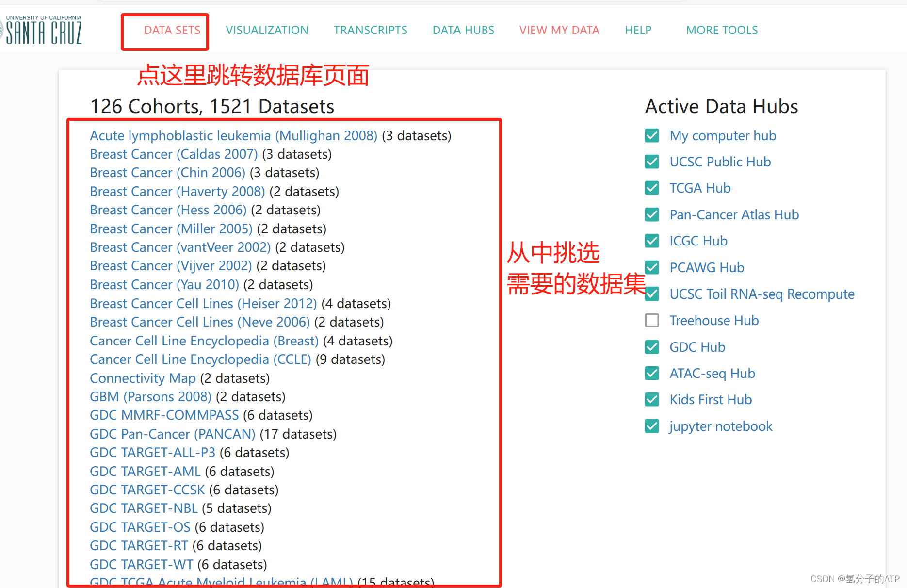Toggle the Pan-Cancer Atlas Hub checkbox

[x=652, y=214]
